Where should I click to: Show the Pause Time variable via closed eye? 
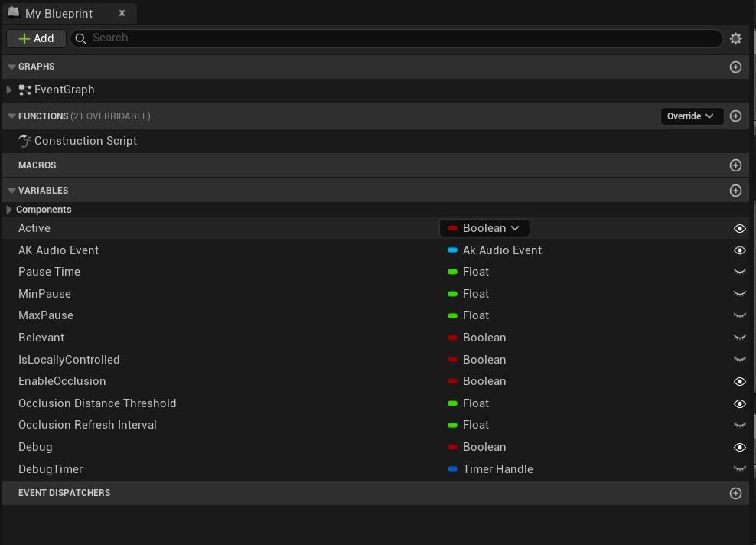coord(740,272)
